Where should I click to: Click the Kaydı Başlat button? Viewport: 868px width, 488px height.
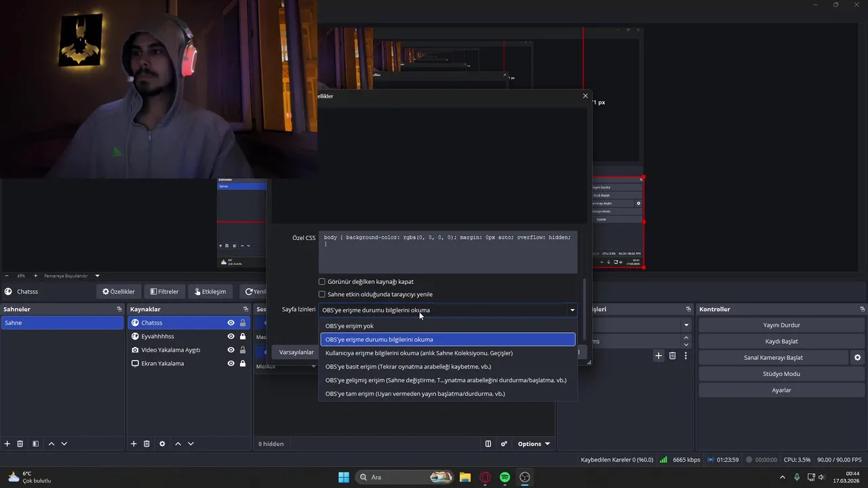(x=781, y=342)
